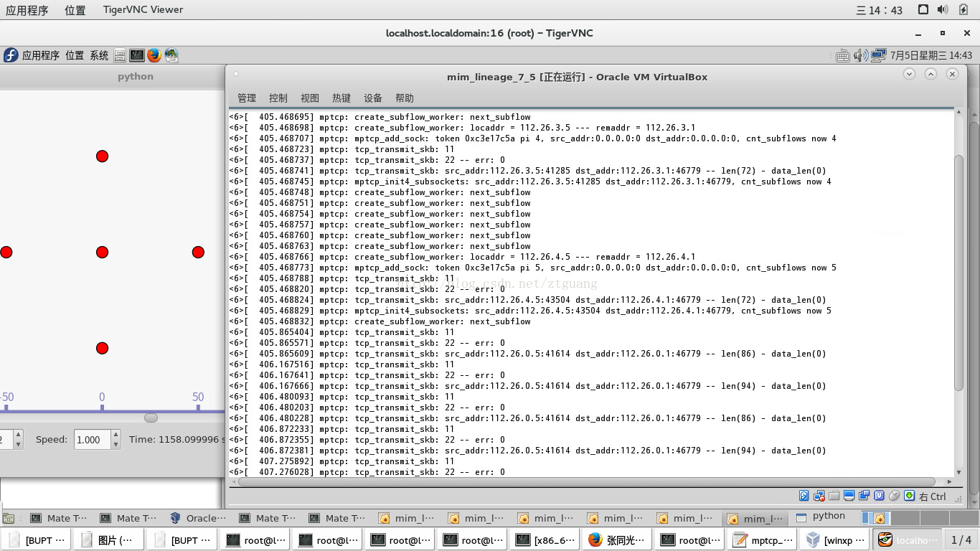Click the 1 / 4 workspace indicator
Viewport: 980px width, 551px height.
[x=961, y=540]
